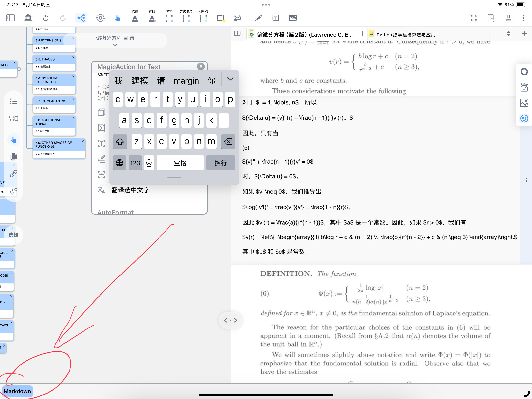Screen dimensions: 532x399
Task: Click the copy cards icon in left floating bar
Action: click(14, 157)
